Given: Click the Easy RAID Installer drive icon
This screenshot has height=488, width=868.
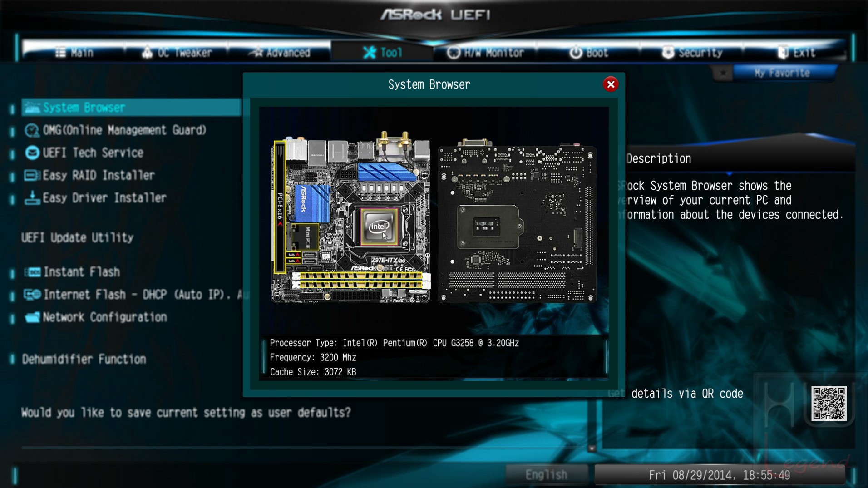Looking at the screenshot, I should tap(32, 175).
